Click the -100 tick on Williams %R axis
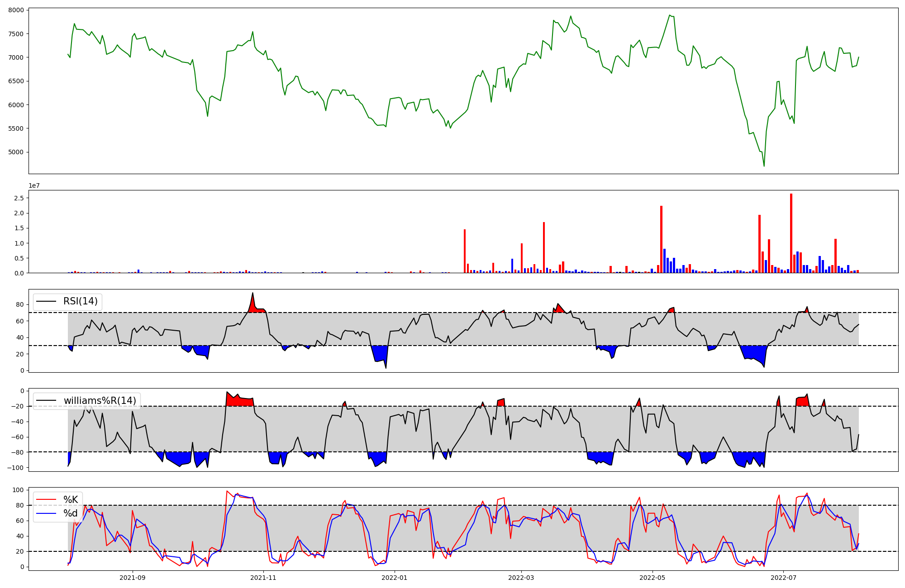This screenshot has width=905, height=588. point(15,468)
